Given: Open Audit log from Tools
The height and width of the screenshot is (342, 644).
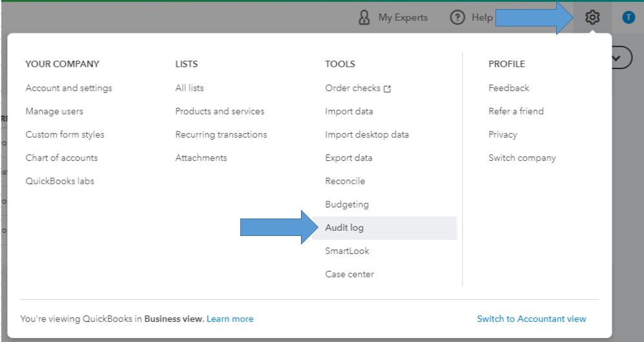Looking at the screenshot, I should pos(345,228).
